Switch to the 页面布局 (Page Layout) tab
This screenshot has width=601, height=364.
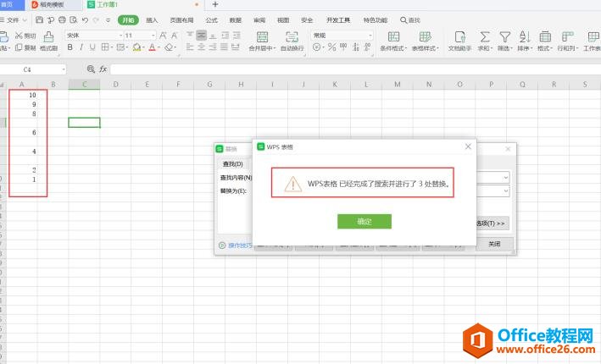181,20
